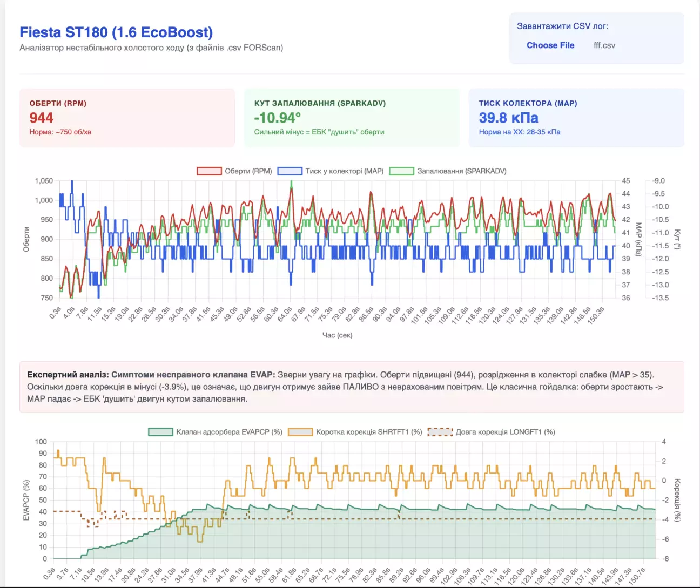Click the Сильний мінус = ЕБК note
This screenshot has width=700, height=588.
(319, 132)
